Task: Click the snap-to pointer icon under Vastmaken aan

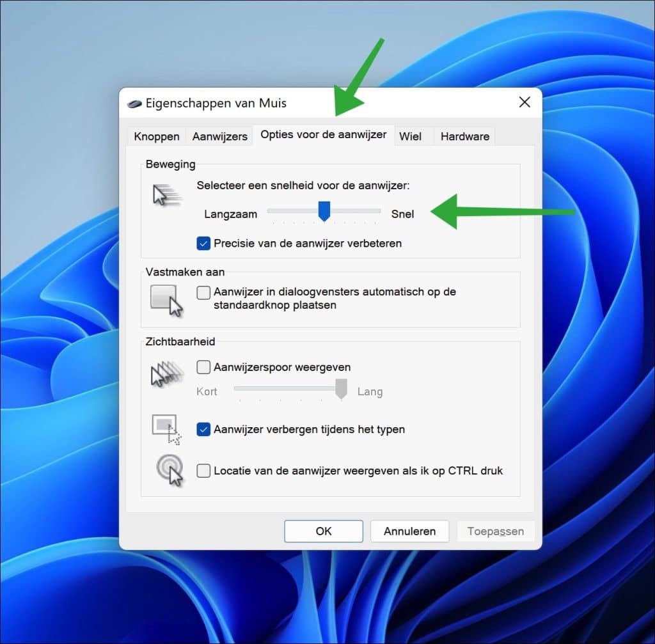Action: (165, 299)
